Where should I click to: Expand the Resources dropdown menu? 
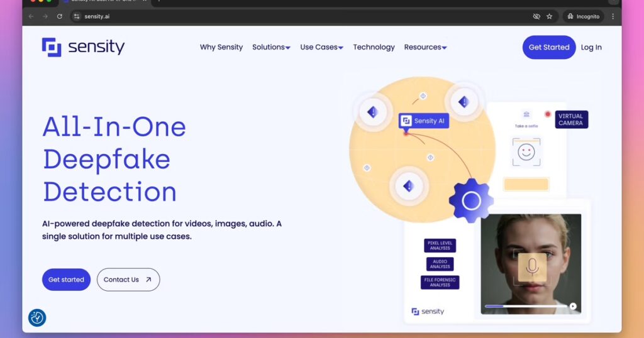tap(425, 47)
